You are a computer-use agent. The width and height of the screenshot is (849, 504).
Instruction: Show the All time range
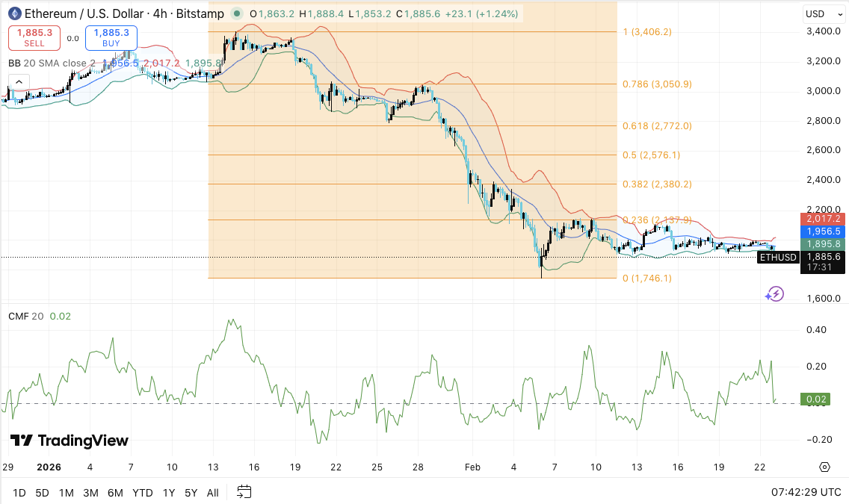(213, 492)
